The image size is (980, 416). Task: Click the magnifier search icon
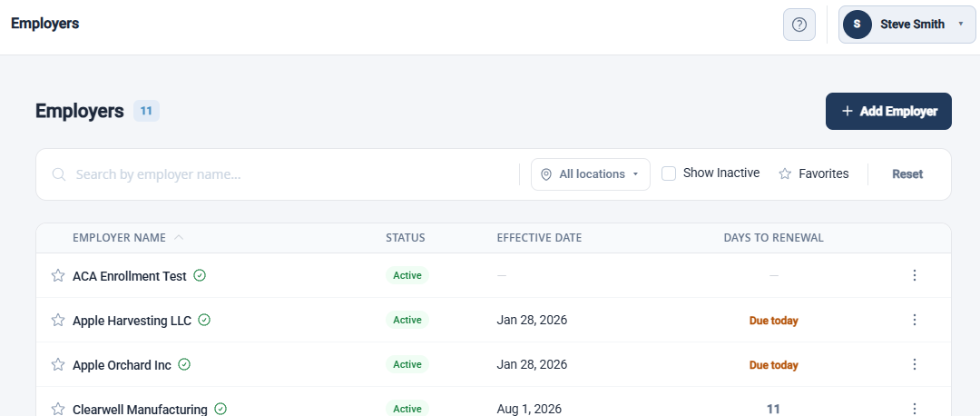59,174
